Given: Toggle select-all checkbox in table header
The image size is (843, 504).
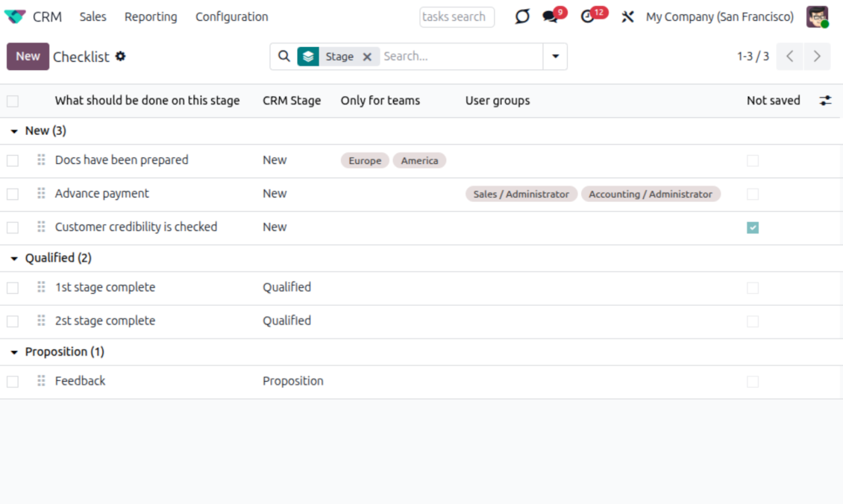Looking at the screenshot, I should [13, 101].
